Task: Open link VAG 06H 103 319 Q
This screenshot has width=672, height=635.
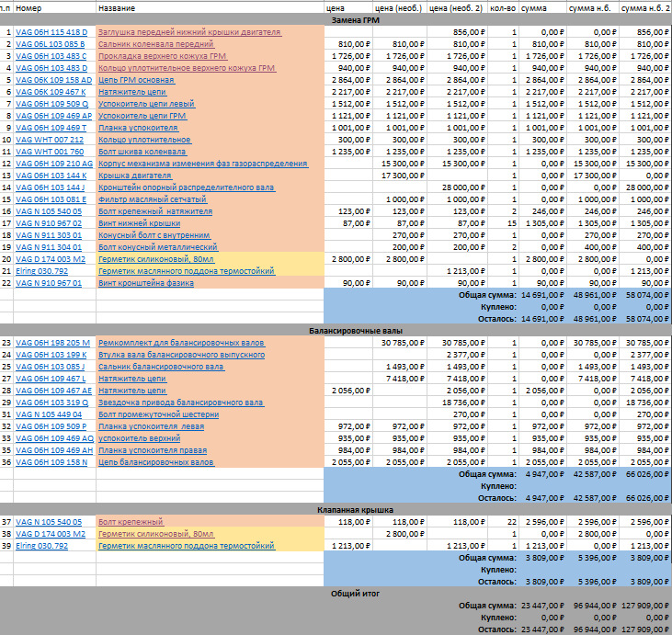Action: coord(51,403)
